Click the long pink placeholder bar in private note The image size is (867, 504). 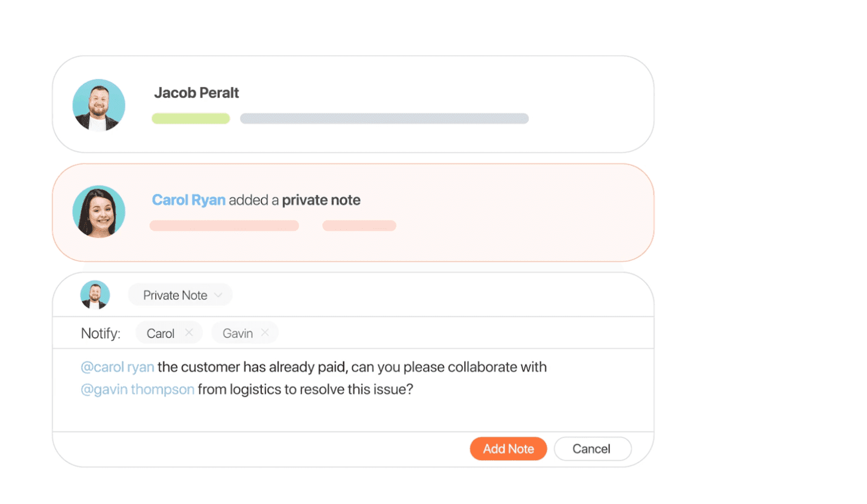(224, 225)
